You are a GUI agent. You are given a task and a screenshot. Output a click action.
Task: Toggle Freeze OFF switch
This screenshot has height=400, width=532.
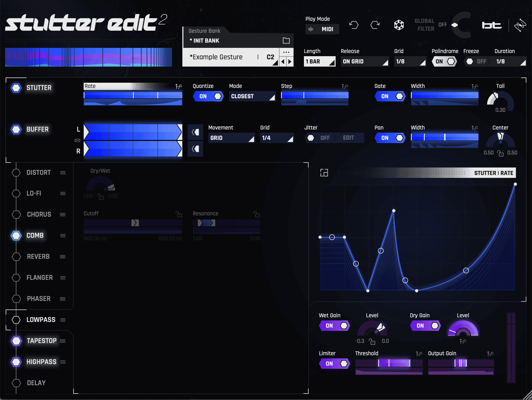[x=477, y=62]
